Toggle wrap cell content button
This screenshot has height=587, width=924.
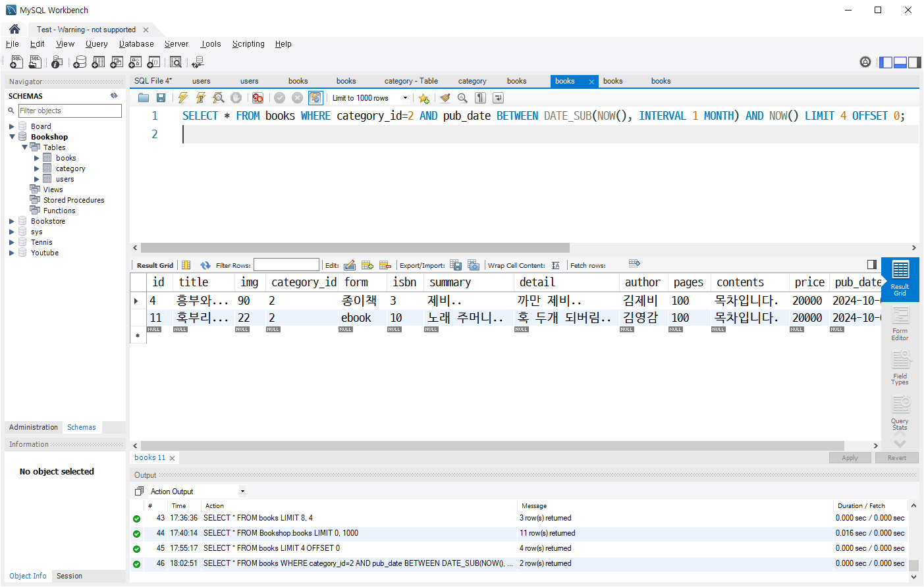(x=556, y=265)
